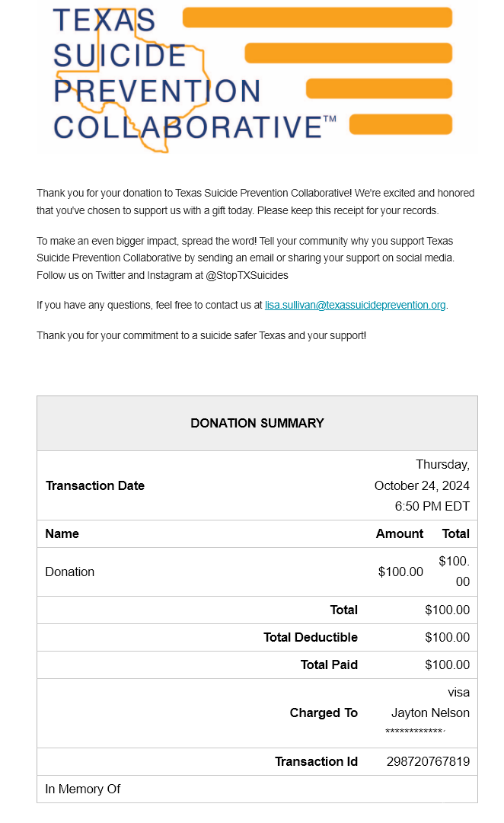Click the DONATION SUMMARY header
This screenshot has width=504, height=823.
[257, 423]
